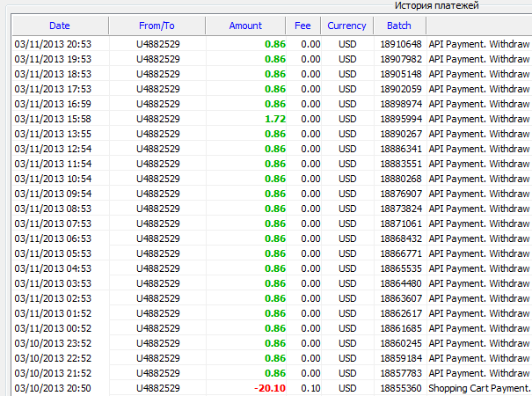Sort table by Date column header
The height and width of the screenshot is (396, 532).
point(60,26)
